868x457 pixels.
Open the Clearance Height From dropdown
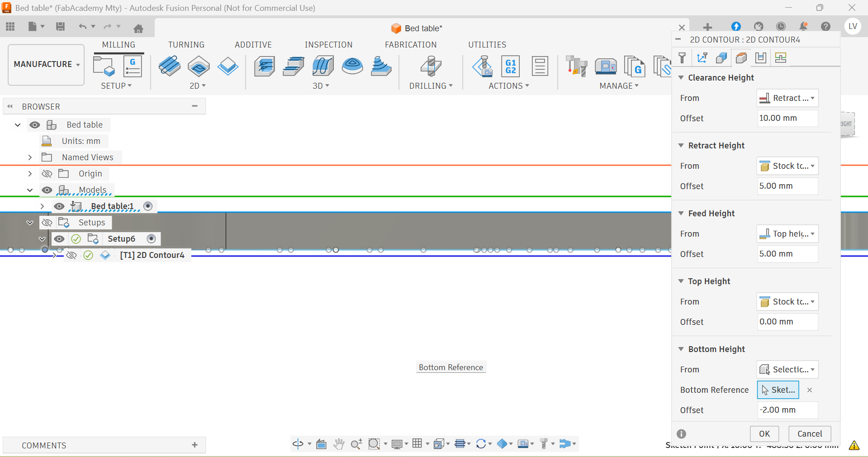pos(787,98)
